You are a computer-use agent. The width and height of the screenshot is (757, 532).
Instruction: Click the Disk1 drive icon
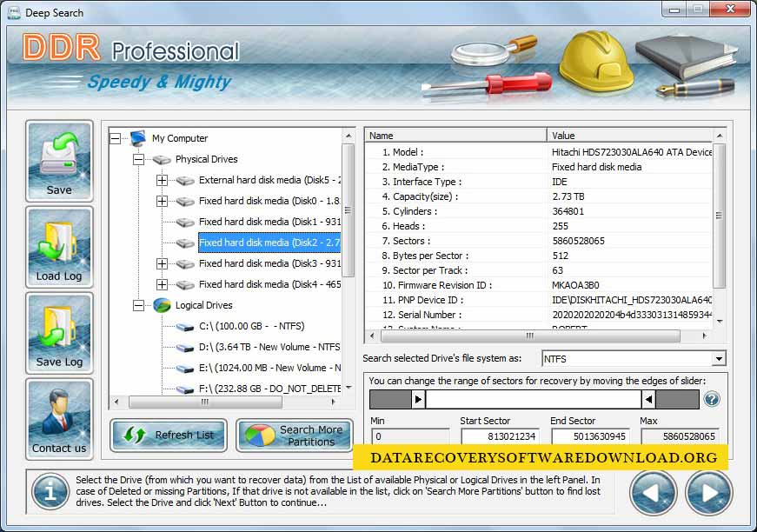[x=185, y=222]
